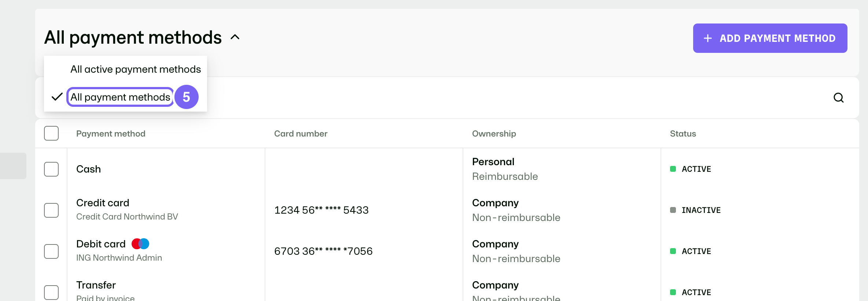Viewport: 868px width, 301px height.
Task: Click the ACTIVE status in Cash row
Action: click(x=691, y=169)
